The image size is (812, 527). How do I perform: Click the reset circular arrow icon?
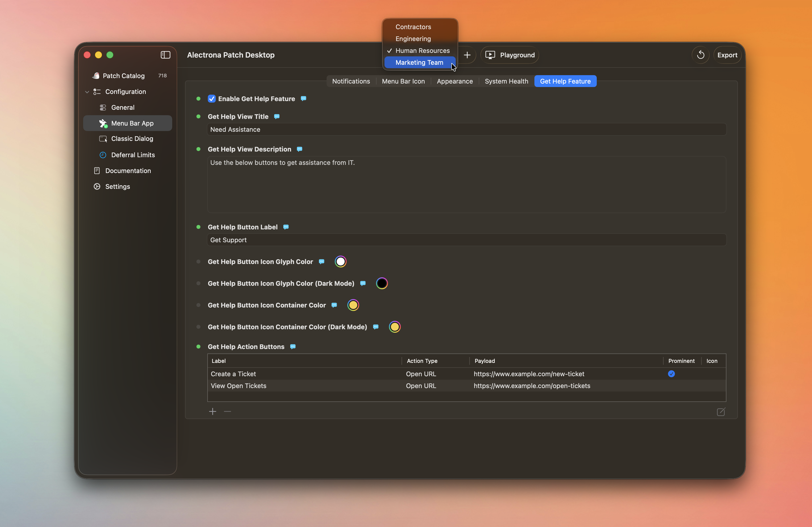tap(700, 55)
